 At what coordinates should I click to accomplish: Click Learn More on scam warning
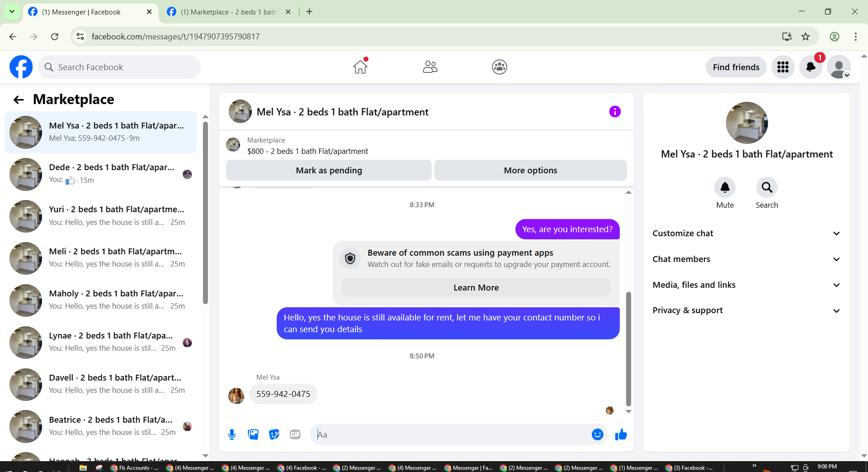pos(476,288)
